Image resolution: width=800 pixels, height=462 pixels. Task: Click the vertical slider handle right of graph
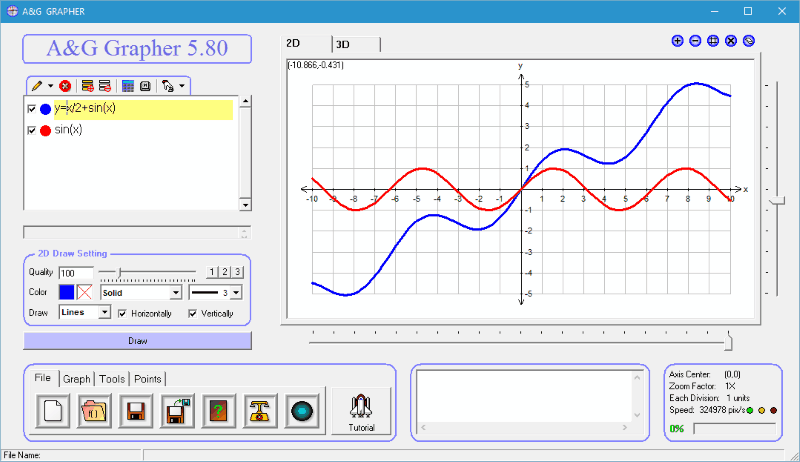click(x=777, y=201)
